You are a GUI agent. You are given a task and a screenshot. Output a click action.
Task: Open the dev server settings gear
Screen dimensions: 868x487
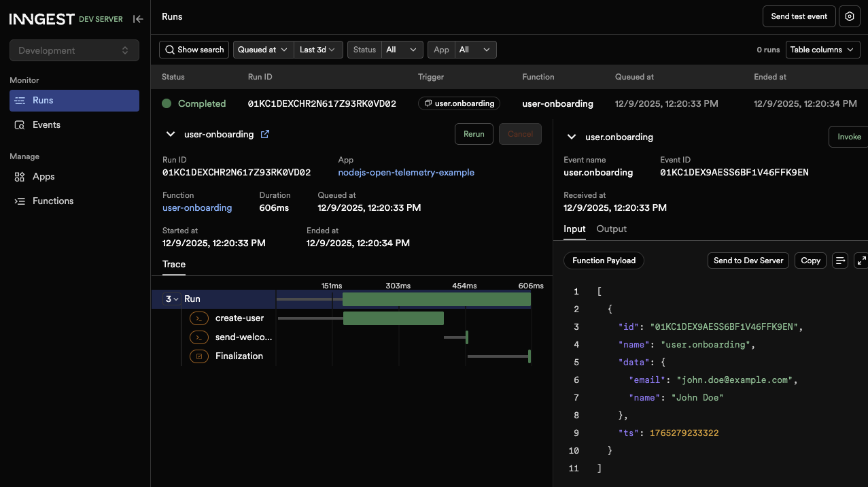click(x=849, y=16)
